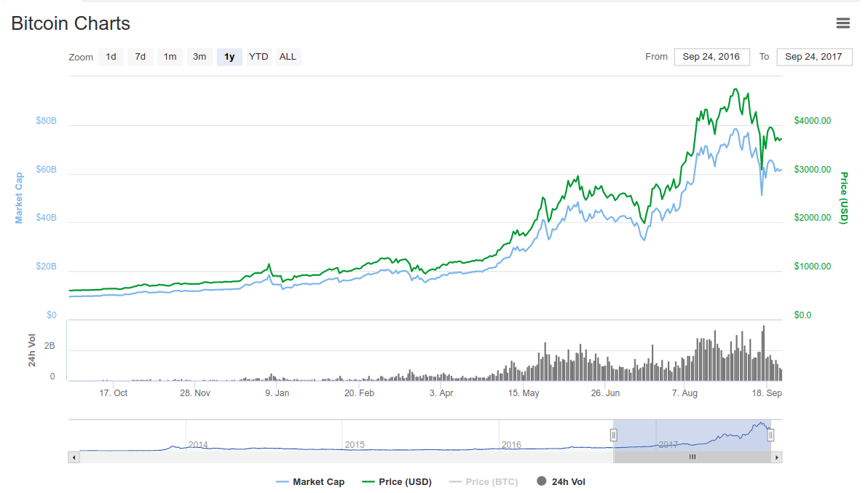This screenshot has width=868, height=493.
Task: Toggle 24h Vol series in legend
Action: coord(561,481)
